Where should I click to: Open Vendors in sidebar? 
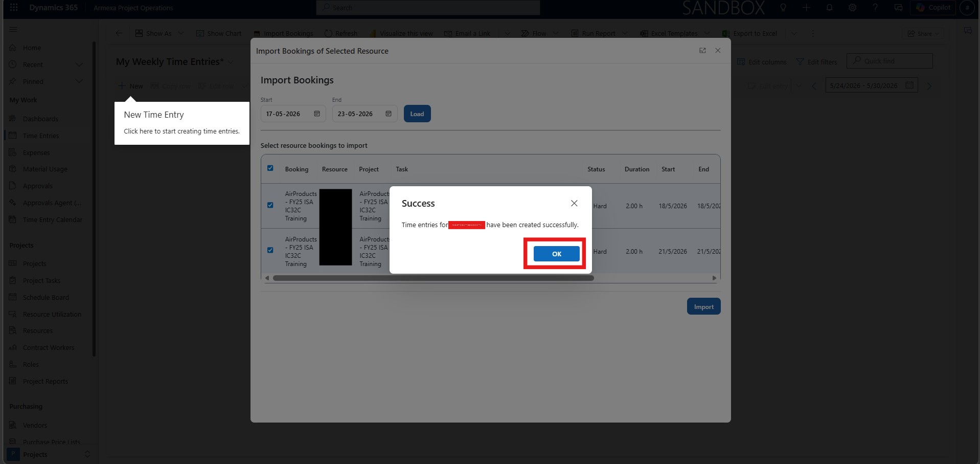(x=35, y=425)
